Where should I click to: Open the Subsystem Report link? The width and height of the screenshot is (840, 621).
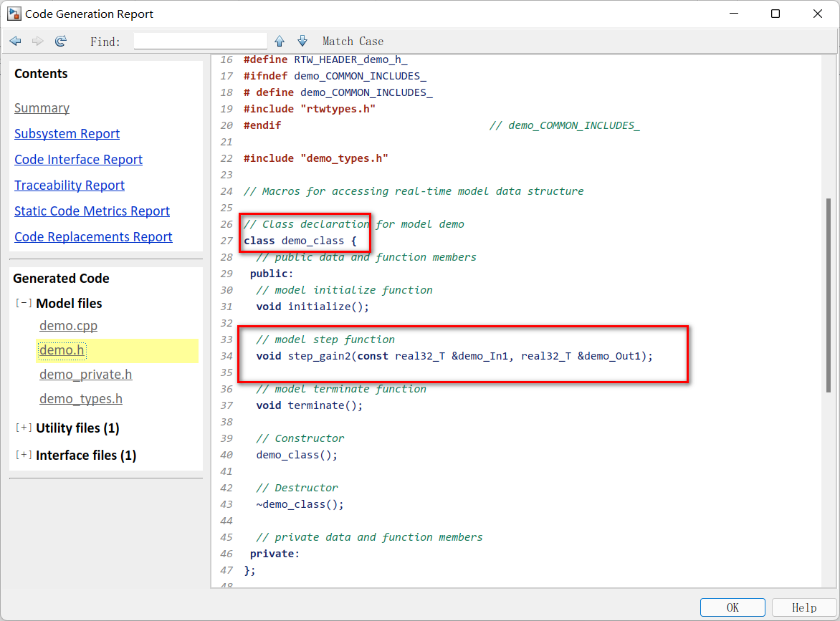pyautogui.click(x=67, y=134)
